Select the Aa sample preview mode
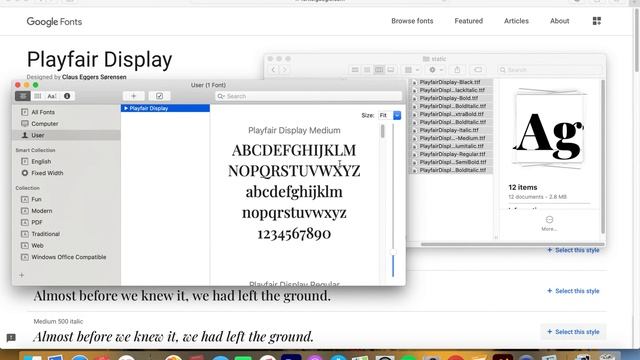 51,96
